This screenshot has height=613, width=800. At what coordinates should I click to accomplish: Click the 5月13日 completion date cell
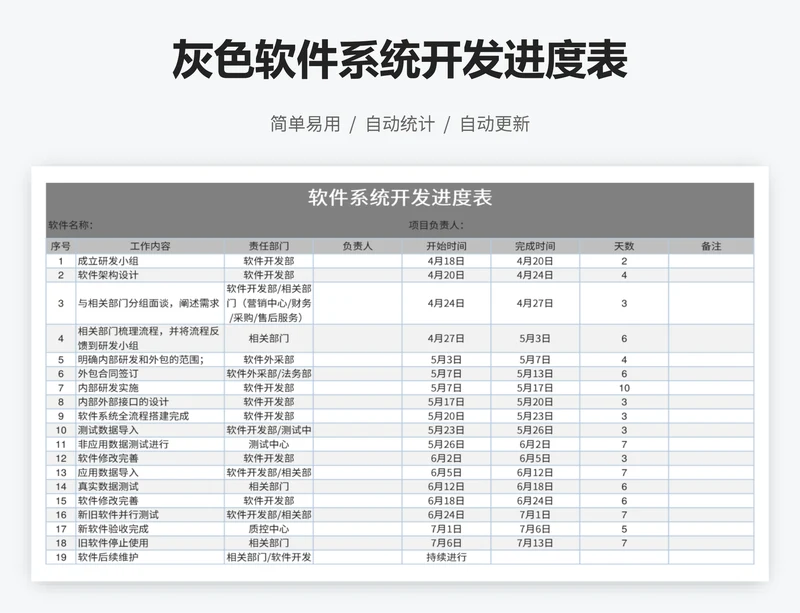535,374
